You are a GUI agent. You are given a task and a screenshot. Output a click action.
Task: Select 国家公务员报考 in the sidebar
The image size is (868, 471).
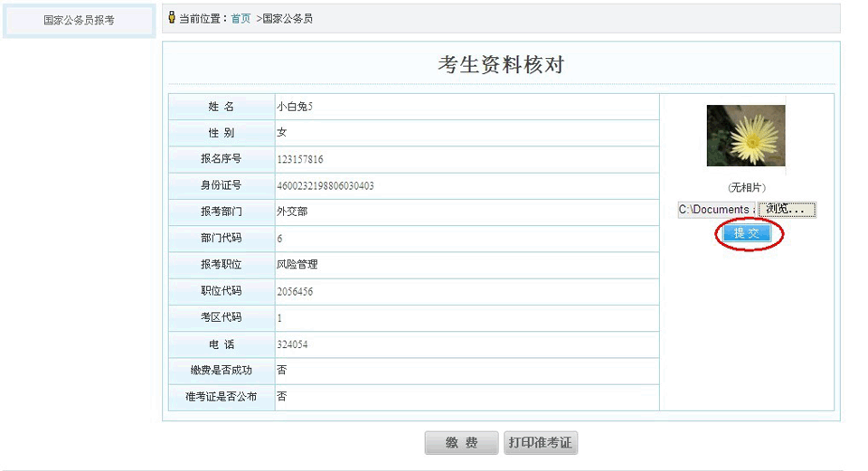(80, 21)
